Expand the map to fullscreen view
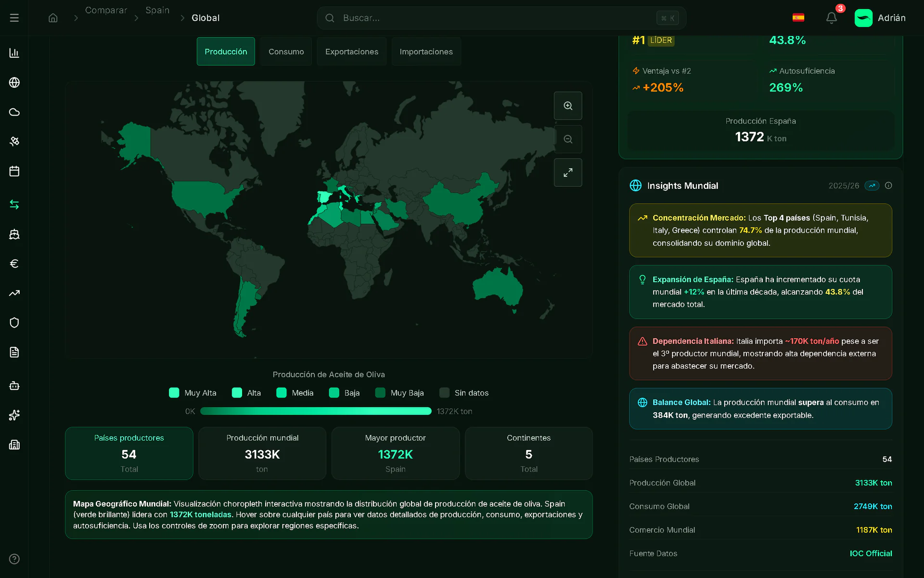This screenshot has height=578, width=924. [x=568, y=172]
